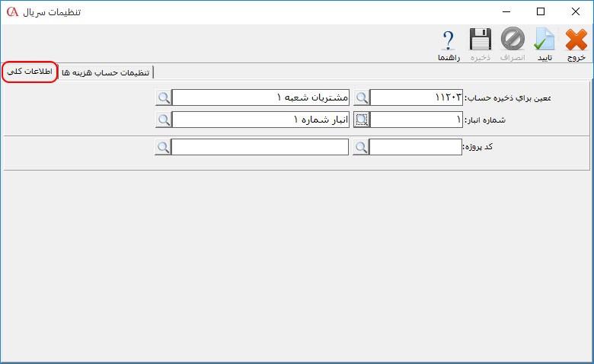The width and height of the screenshot is (594, 364).
Task: Click search icon left of empty project name field
Action: 163,147
